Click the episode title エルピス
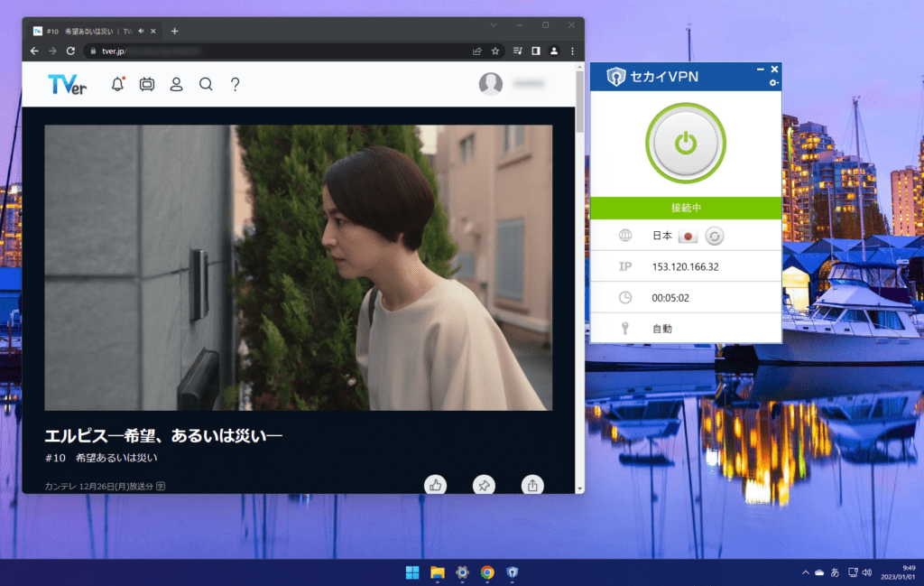The width and height of the screenshot is (924, 586). tap(163, 436)
